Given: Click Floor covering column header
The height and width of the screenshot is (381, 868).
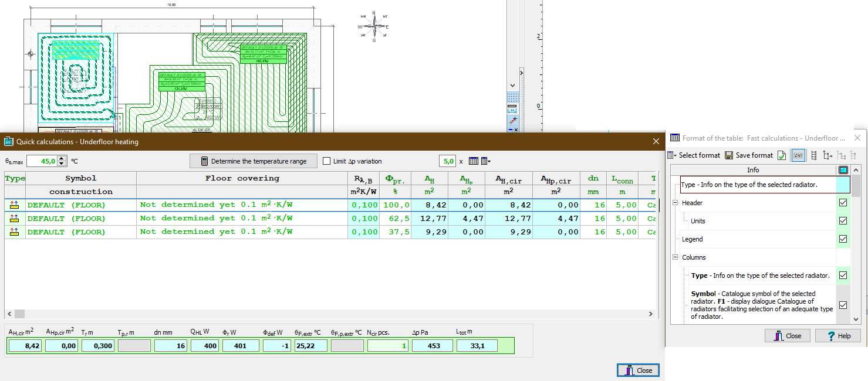Looking at the screenshot, I should tap(242, 178).
